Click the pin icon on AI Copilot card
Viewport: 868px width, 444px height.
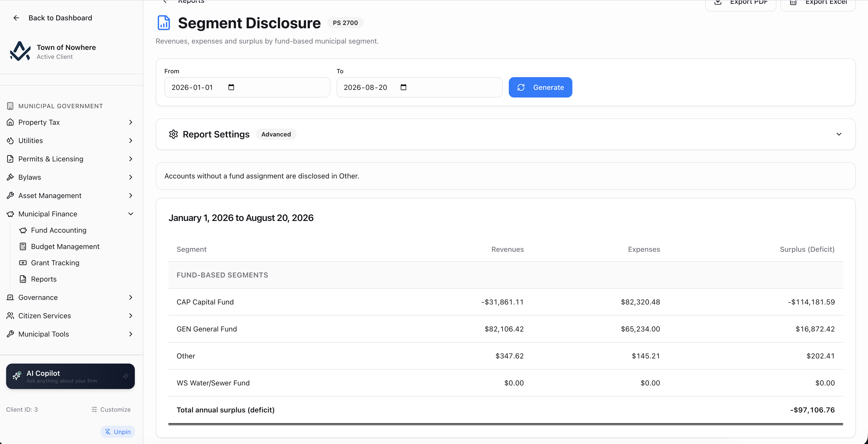click(126, 376)
